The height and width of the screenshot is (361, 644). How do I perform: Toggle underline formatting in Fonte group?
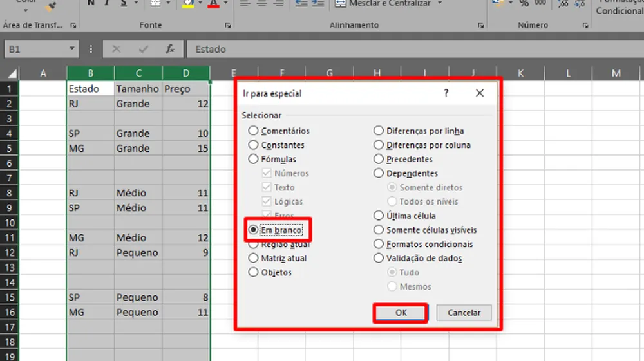(x=124, y=3)
